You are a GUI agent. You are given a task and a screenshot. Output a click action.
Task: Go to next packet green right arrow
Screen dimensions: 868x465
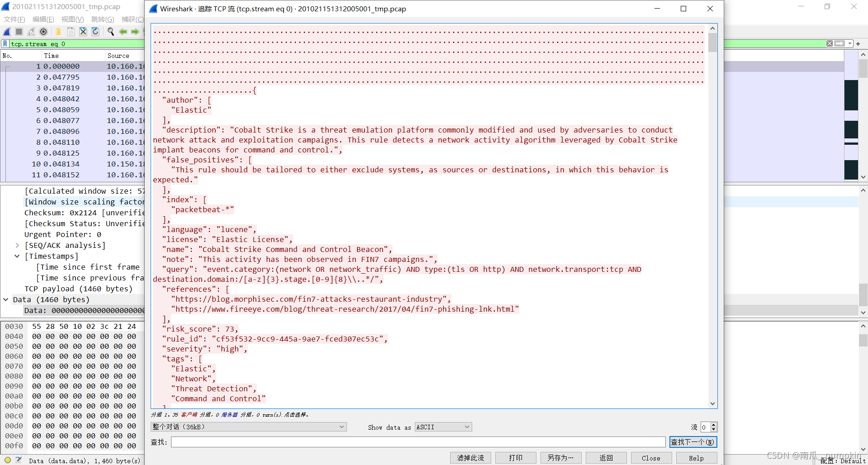135,32
